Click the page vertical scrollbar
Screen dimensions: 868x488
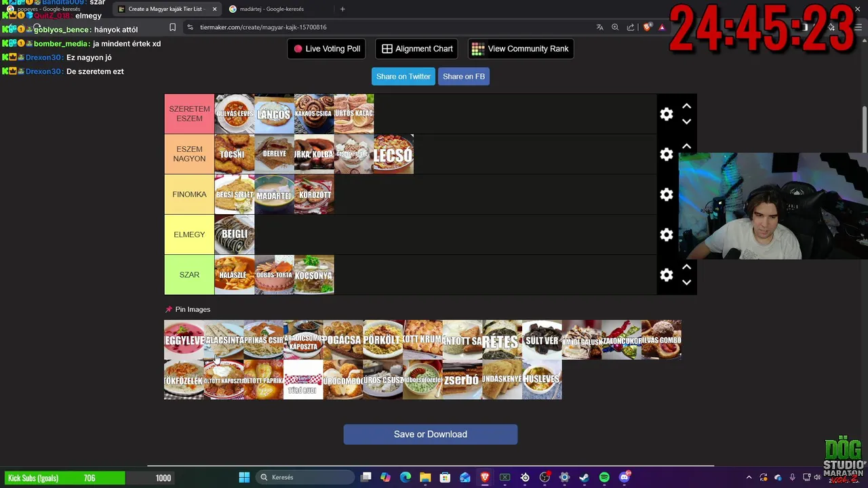coord(864,129)
